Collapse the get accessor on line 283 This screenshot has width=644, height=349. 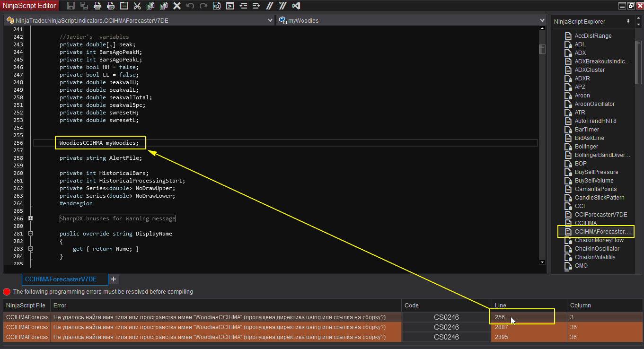(30, 249)
